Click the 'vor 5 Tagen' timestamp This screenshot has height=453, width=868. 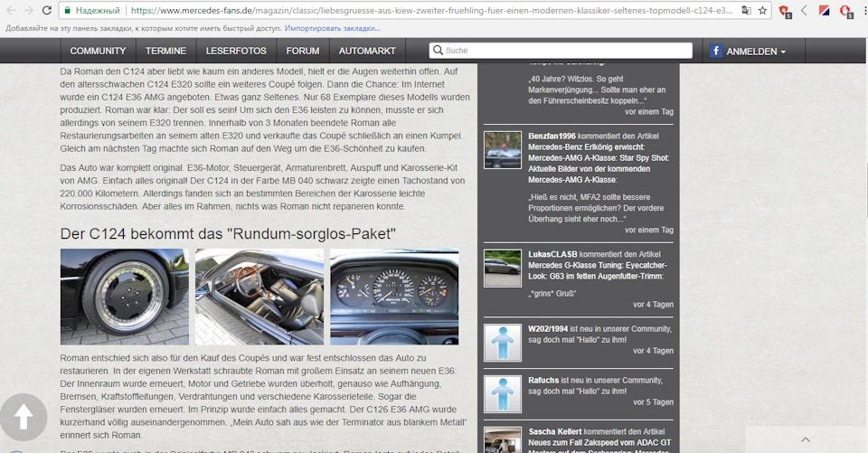point(653,402)
